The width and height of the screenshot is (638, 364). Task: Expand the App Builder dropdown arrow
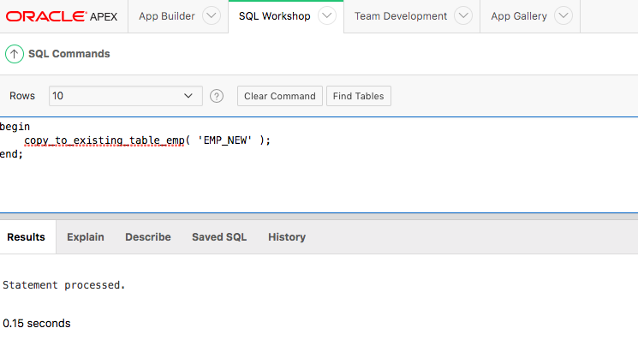coord(211,16)
